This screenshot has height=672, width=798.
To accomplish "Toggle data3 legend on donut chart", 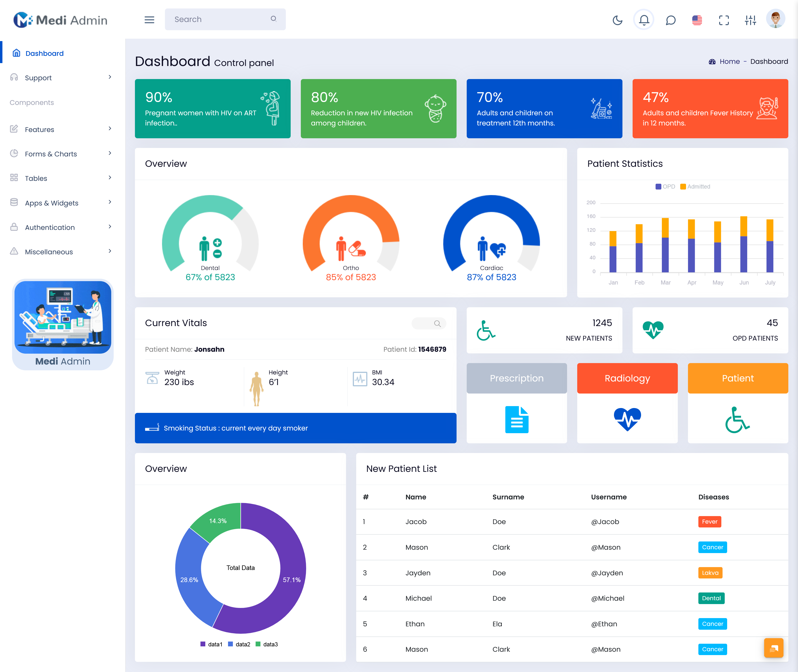I will click(267, 644).
